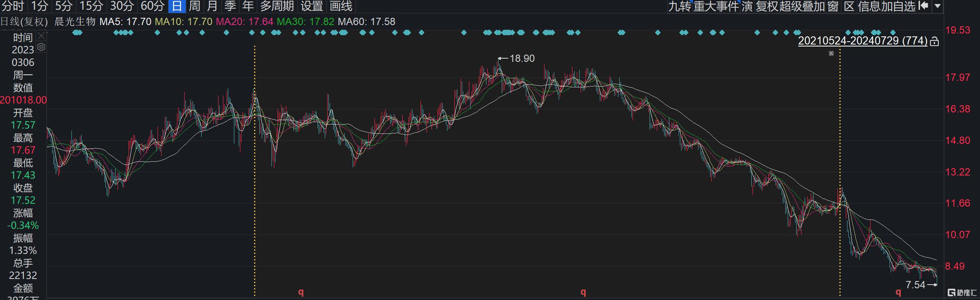The image size is (980, 300).
Task: Open the top-right dropdown triangle menu
Action: click(x=938, y=6)
